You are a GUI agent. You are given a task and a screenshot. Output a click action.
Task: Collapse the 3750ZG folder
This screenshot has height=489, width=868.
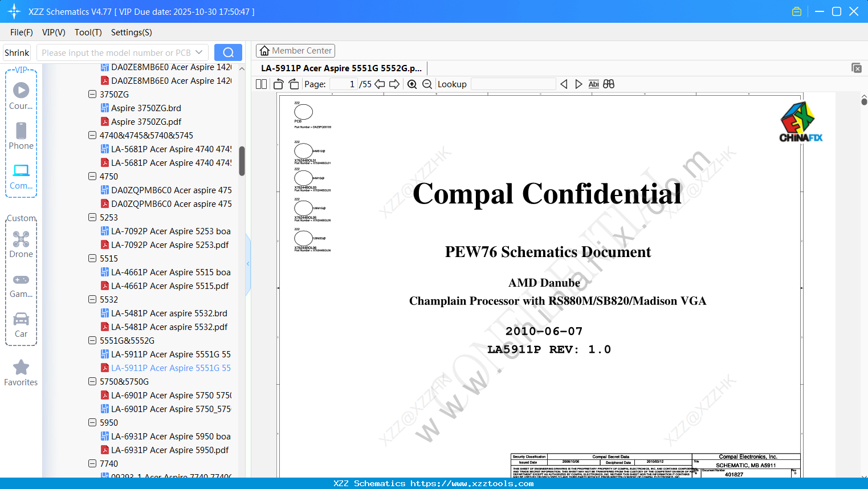[x=92, y=94]
